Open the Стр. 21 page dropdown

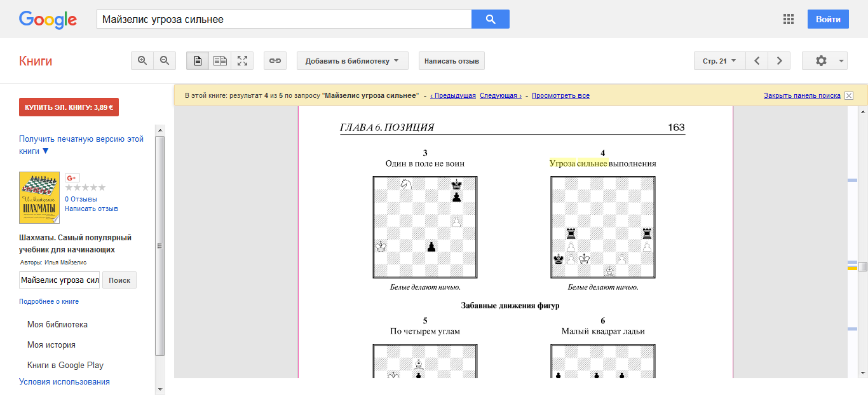[x=719, y=61]
